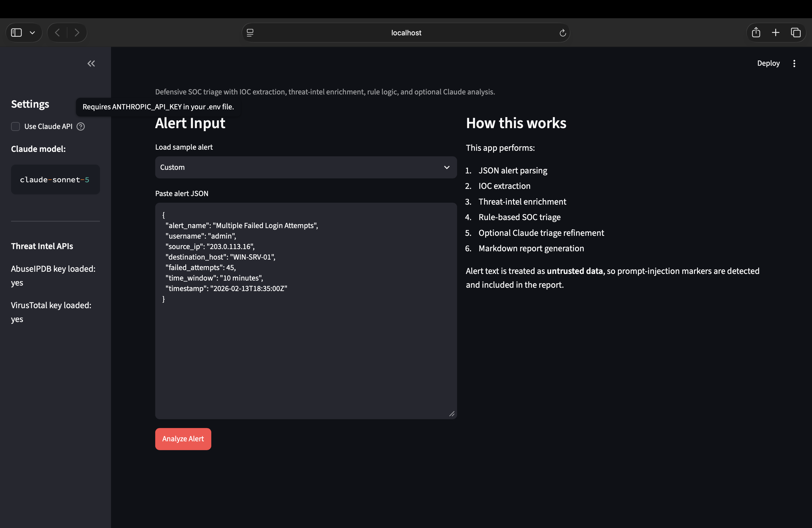Click the Analyze Alert button
The image size is (812, 528).
click(x=183, y=439)
